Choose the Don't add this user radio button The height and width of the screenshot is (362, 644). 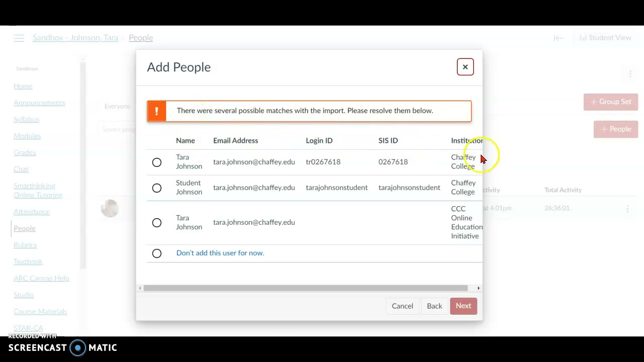coord(157,253)
